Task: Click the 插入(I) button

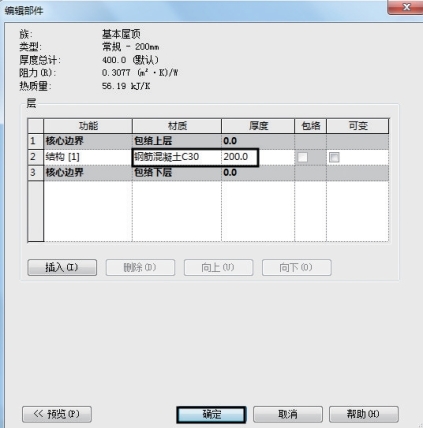Action: (x=62, y=267)
